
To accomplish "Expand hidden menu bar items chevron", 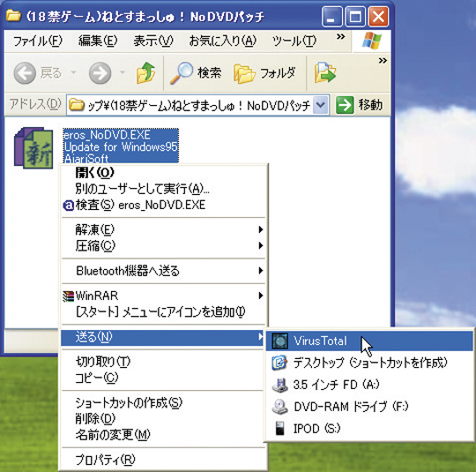I will click(x=341, y=37).
